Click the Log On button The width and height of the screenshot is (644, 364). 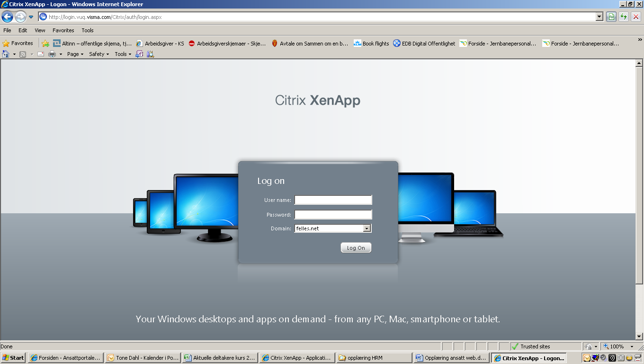[x=356, y=247]
